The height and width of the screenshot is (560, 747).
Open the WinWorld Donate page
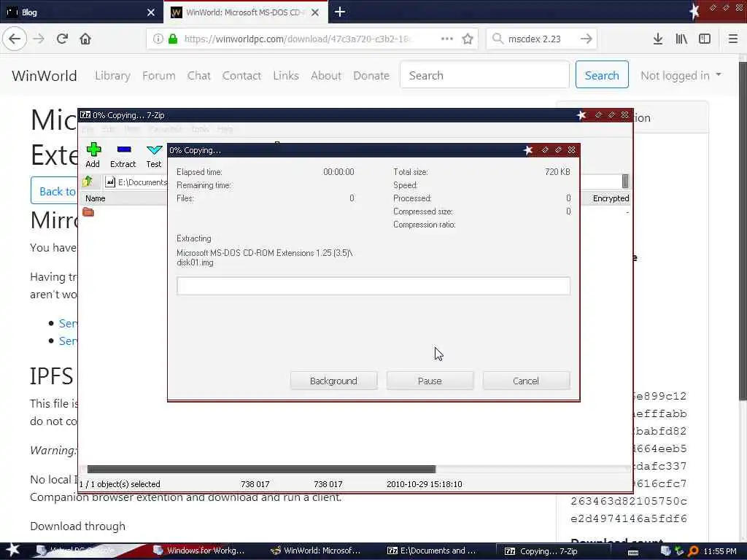coord(371,75)
